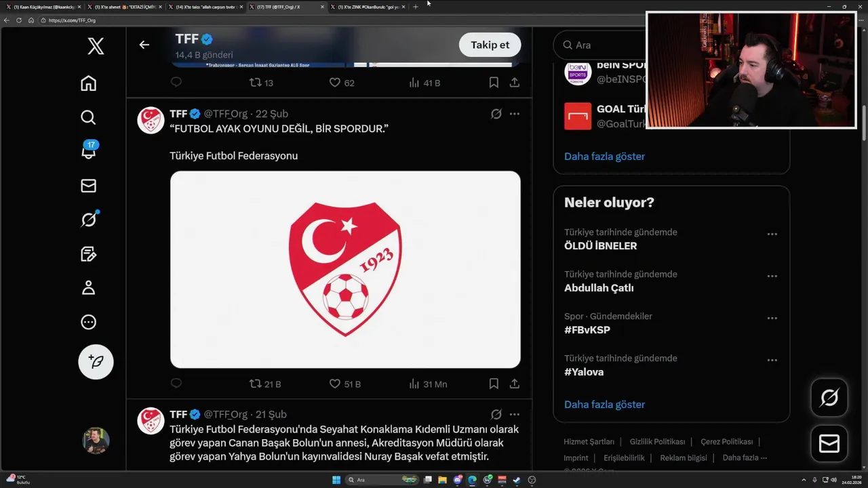The image size is (868, 488).
Task: Open more options on the 22 Şub post
Action: 515,114
